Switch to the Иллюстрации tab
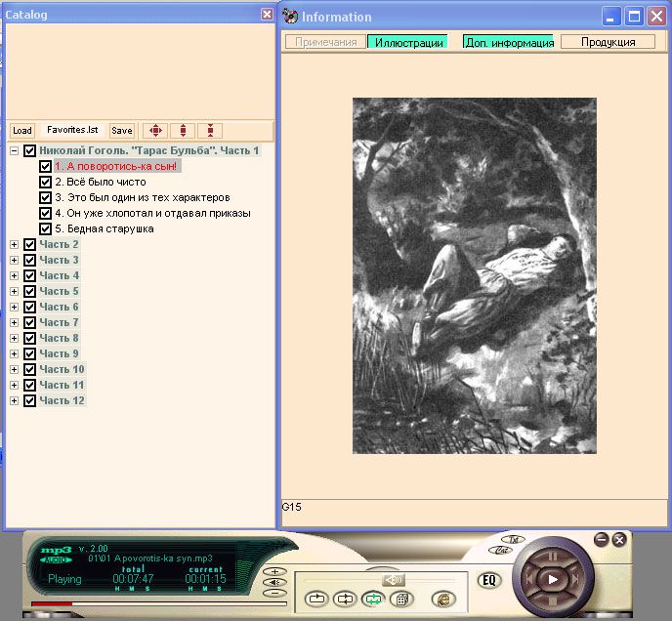 409,42
